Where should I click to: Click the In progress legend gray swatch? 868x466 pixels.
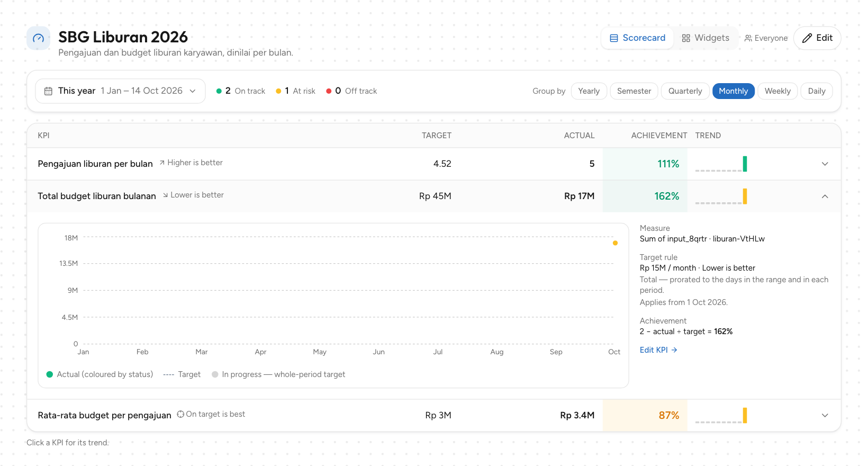point(215,374)
